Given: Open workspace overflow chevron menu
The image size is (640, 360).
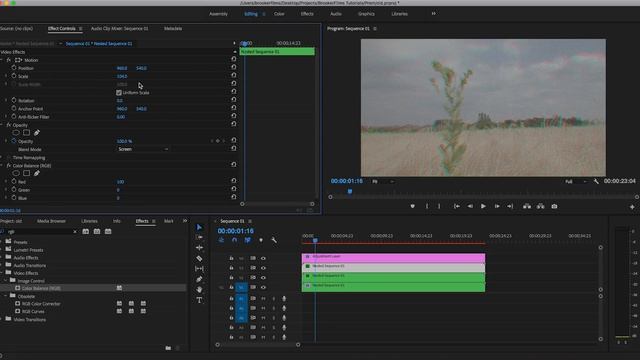Looking at the screenshot, I should pos(433,13).
